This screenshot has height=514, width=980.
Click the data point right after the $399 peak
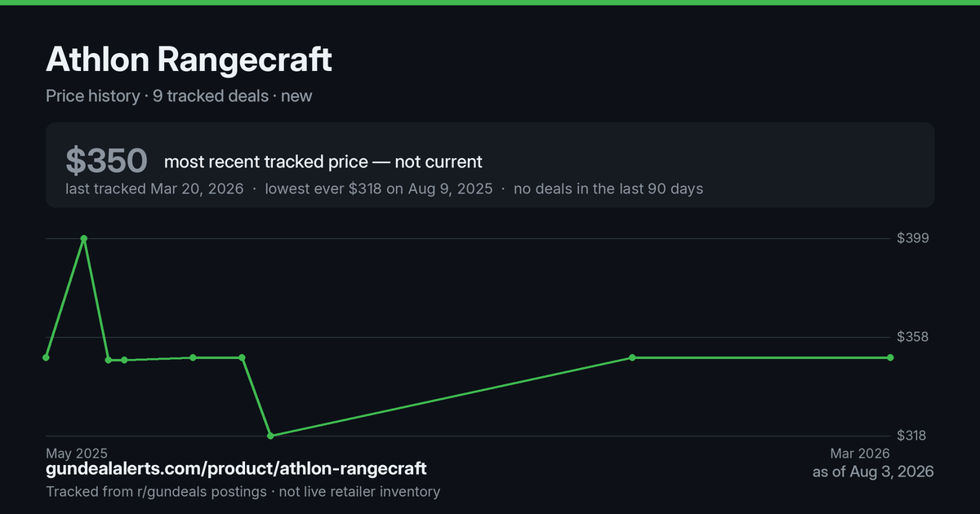[108, 360]
